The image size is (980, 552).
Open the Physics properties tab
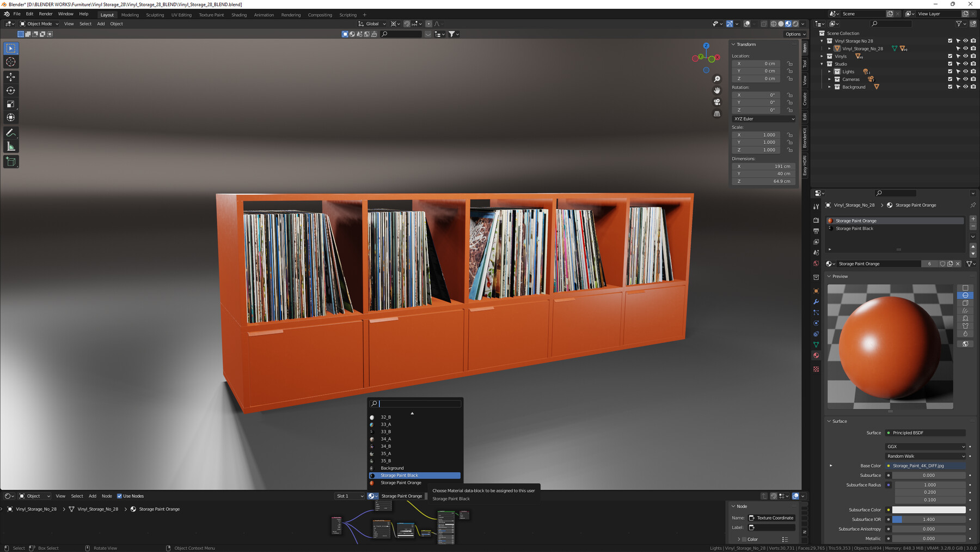tap(816, 323)
